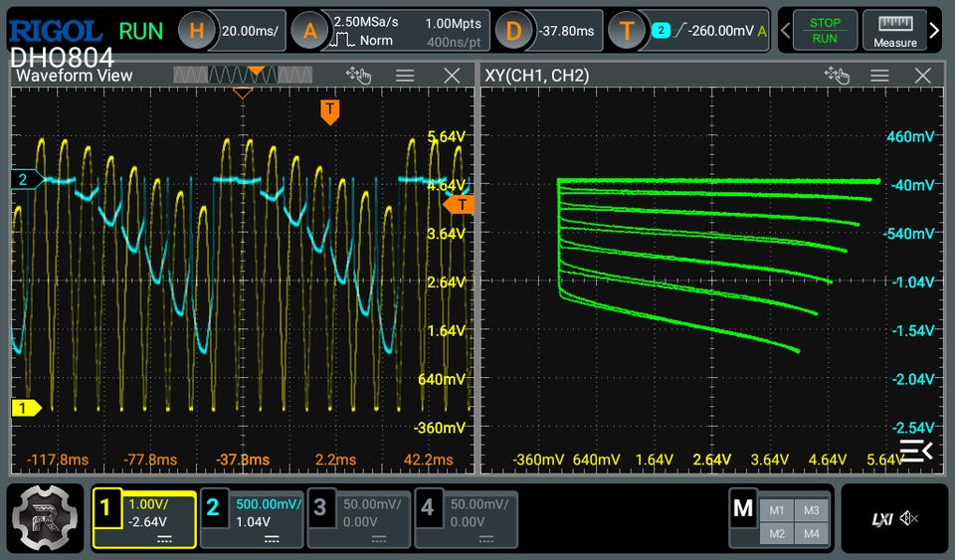Screen dimensions: 955x560
Task: Click the hollow horizontal position triangle marker
Action: click(243, 93)
